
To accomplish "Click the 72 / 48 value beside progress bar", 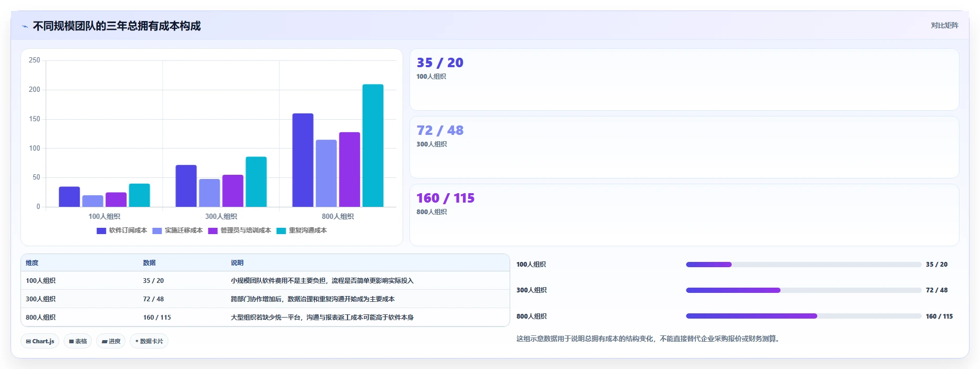I will 937,290.
